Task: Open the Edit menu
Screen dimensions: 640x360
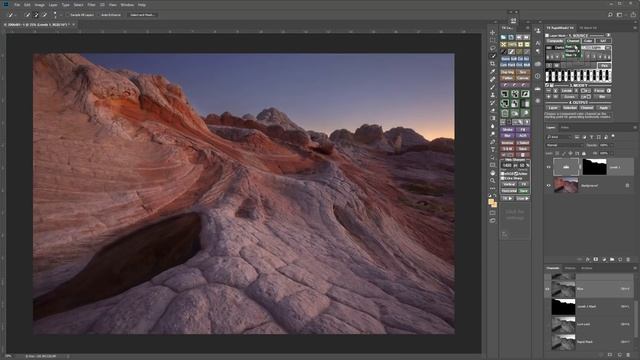Action: (x=27, y=5)
